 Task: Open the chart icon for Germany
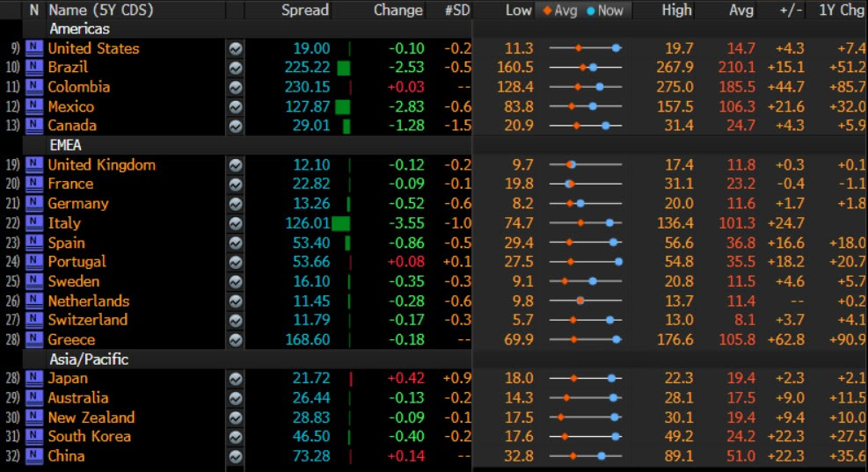236,204
